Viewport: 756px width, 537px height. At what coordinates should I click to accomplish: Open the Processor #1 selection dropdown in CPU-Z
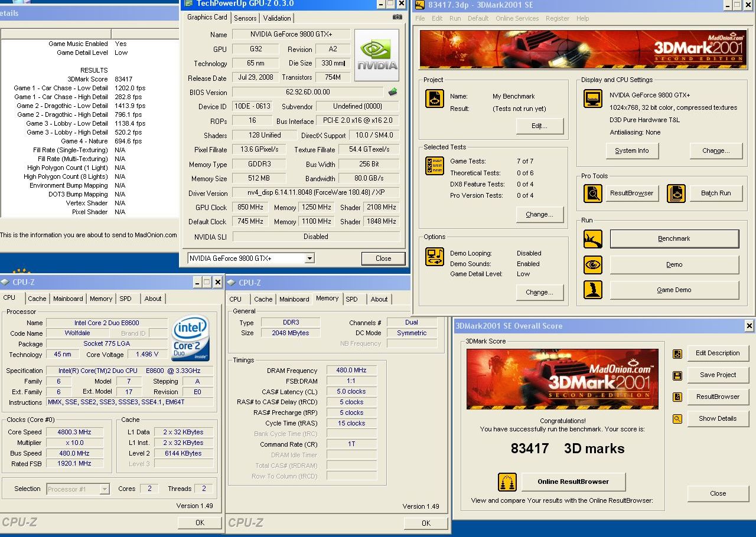coord(105,489)
